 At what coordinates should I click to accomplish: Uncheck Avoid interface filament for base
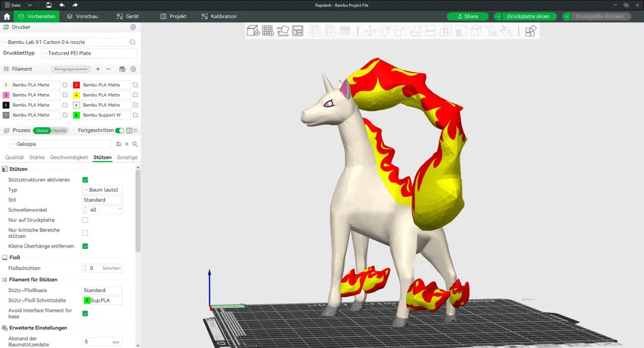(x=85, y=313)
